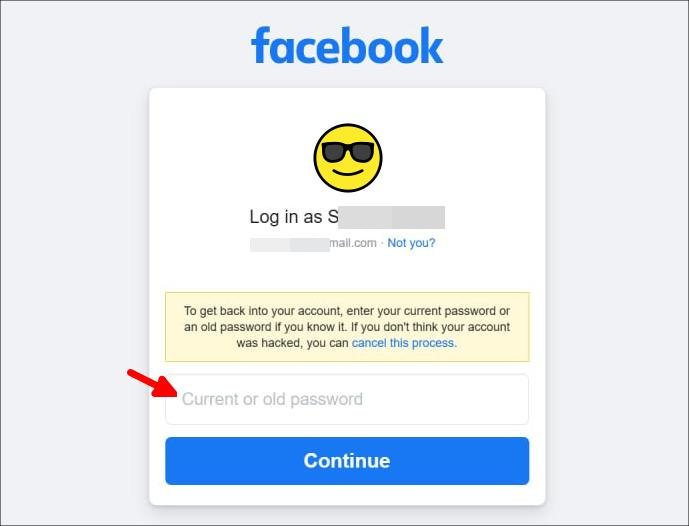Click the emoji avatar's smiling mouth
This screenshot has width=689, height=526.
coord(348,171)
